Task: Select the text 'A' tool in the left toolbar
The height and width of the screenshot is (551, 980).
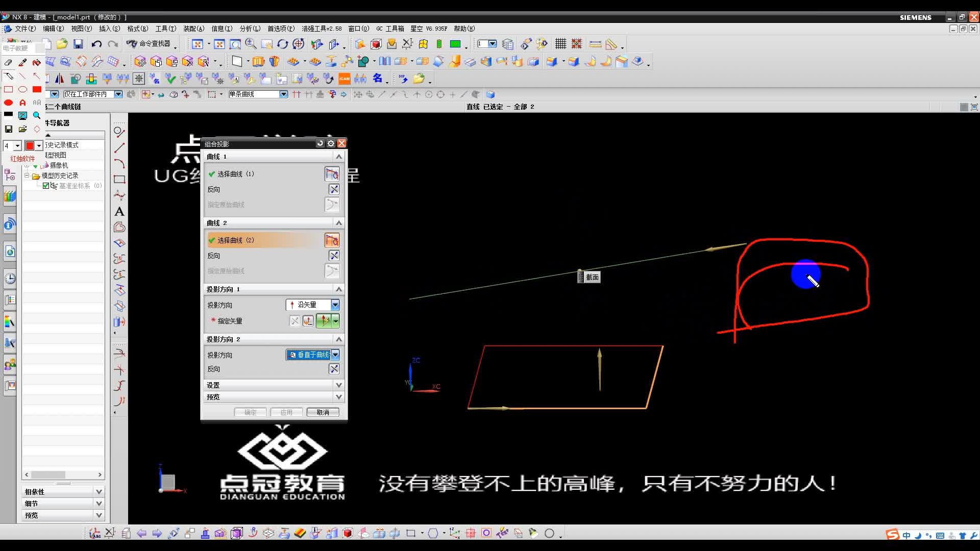Action: click(119, 211)
